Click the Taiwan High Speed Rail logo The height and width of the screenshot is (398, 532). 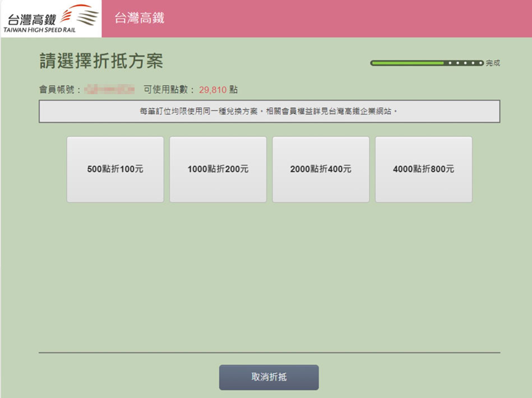click(x=51, y=18)
